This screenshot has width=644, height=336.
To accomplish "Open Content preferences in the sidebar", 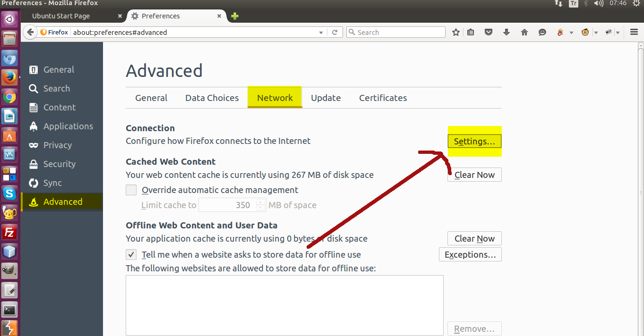I will (x=62, y=108).
